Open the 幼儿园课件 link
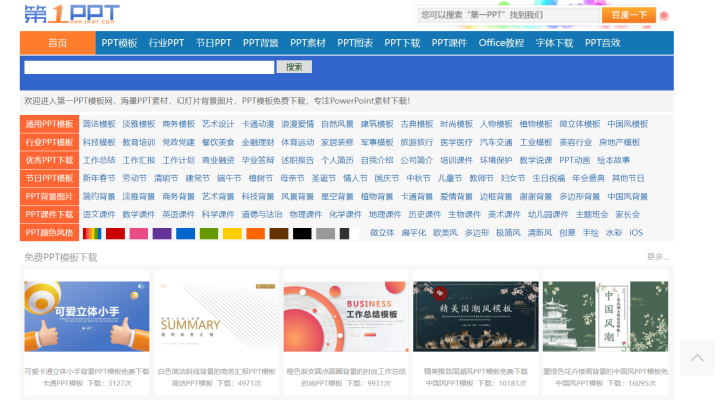720x407 pixels. point(548,215)
